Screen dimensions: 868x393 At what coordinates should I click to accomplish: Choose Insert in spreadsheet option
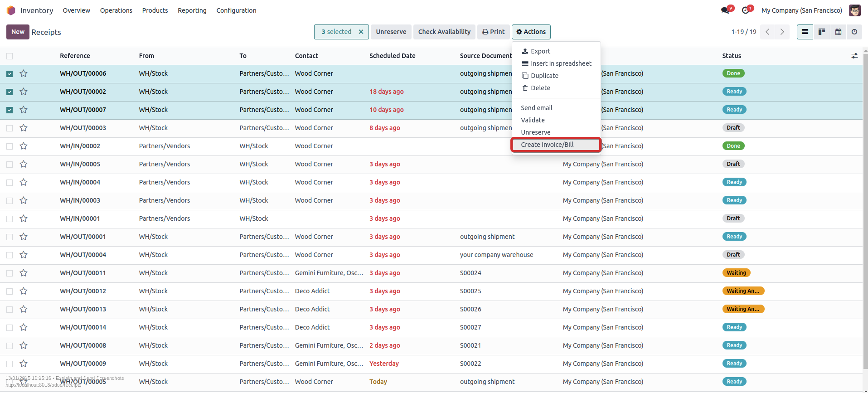tap(561, 63)
